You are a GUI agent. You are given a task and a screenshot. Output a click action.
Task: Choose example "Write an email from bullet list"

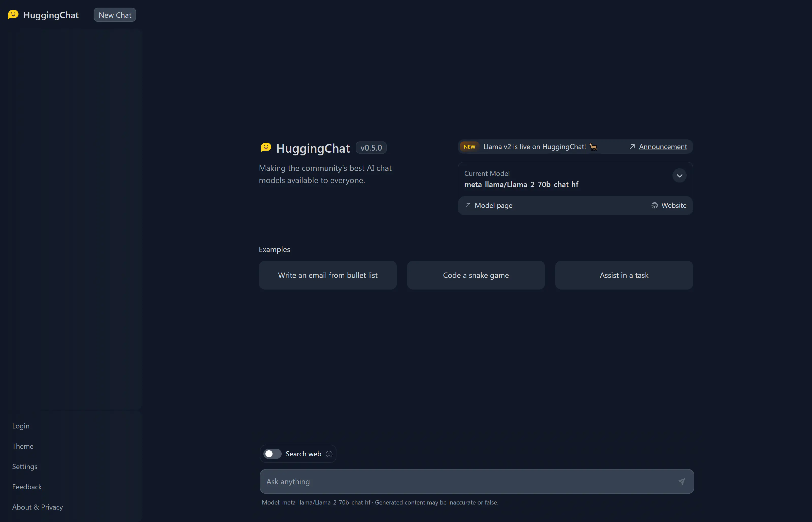(x=328, y=275)
